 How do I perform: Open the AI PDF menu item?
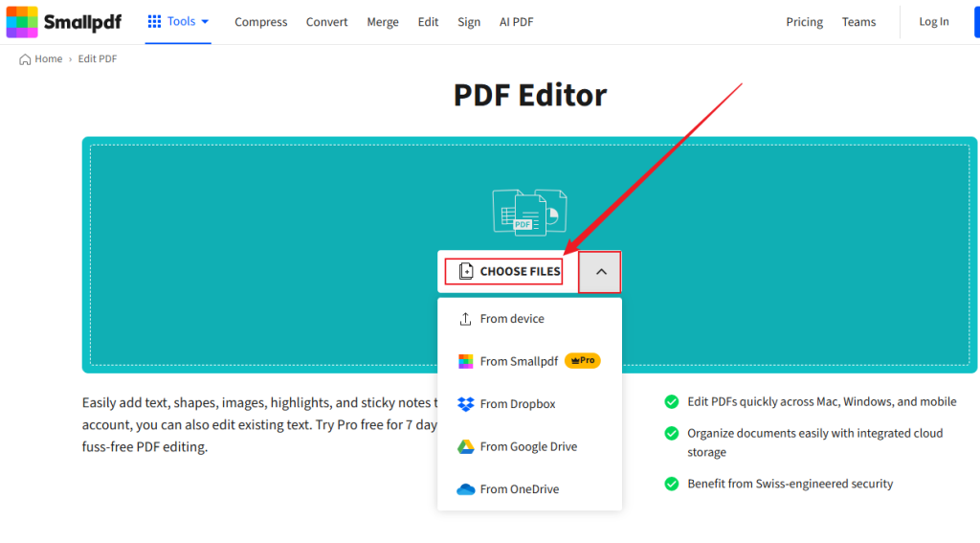click(516, 22)
